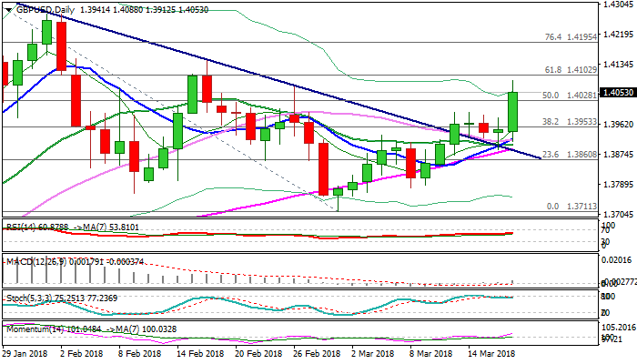Viewport: 637px width, 364px height.
Task: Click the 26 Feb 2018 date label
Action: (317, 354)
